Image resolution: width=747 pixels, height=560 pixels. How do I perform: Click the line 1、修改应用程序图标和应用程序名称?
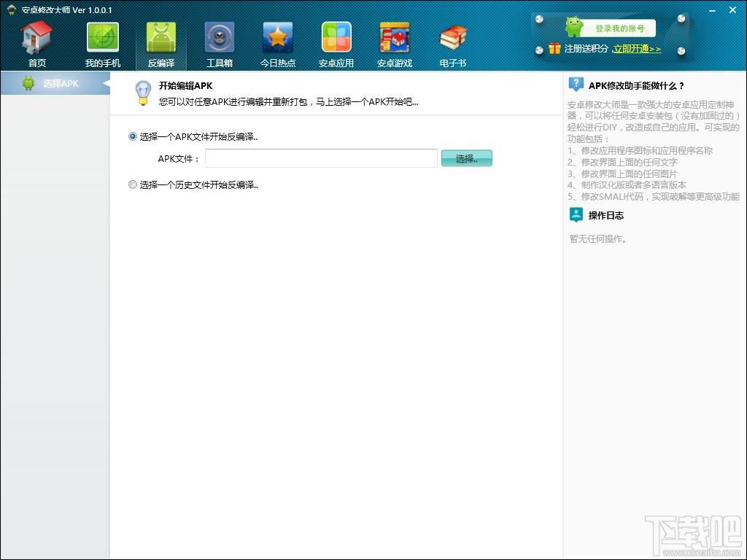[x=640, y=150]
